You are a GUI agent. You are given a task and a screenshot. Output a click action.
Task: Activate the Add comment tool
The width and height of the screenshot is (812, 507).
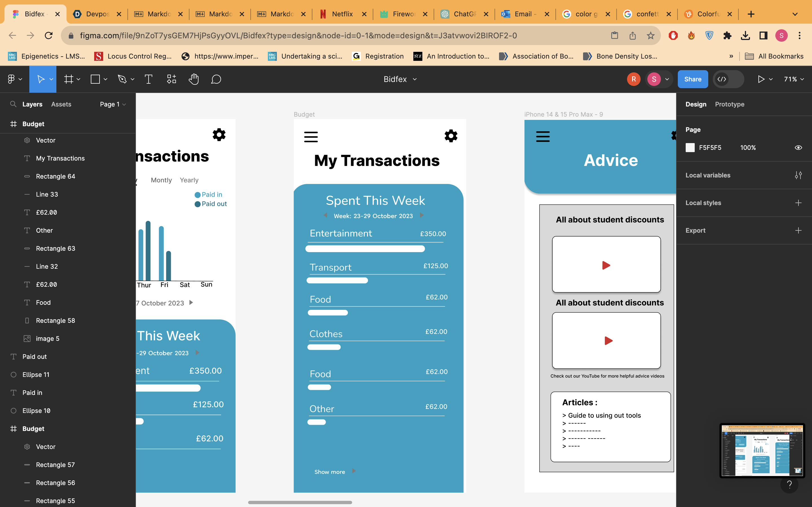[216, 79]
